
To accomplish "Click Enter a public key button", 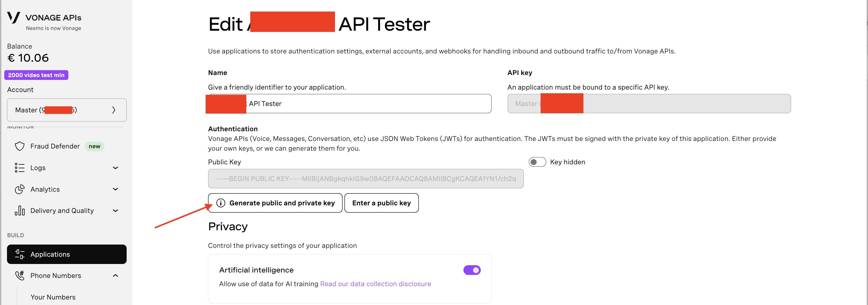I will pyautogui.click(x=381, y=203).
